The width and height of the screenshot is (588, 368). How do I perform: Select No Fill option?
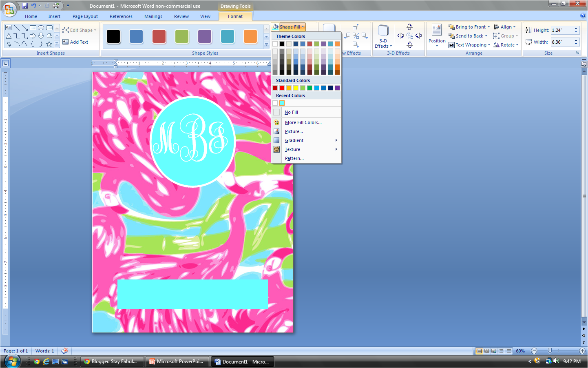click(x=306, y=112)
